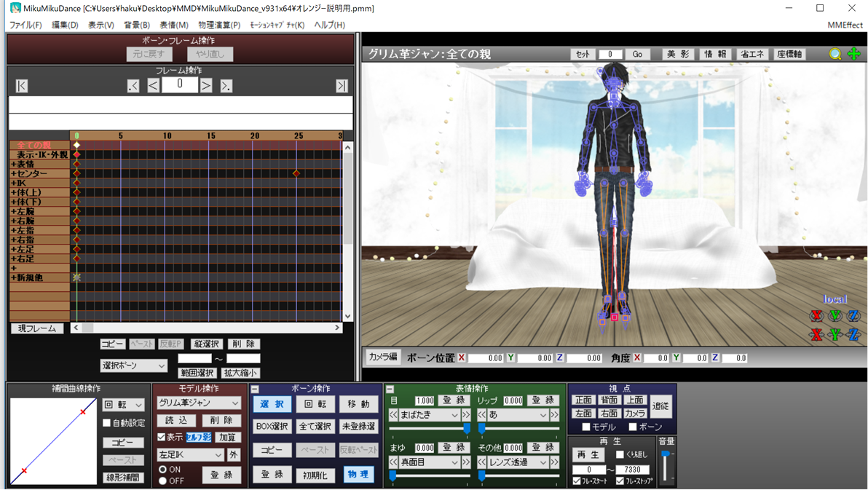Image resolution: width=868 pixels, height=490 pixels.
Task: Open the MMEffect menu
Action: [x=845, y=25]
